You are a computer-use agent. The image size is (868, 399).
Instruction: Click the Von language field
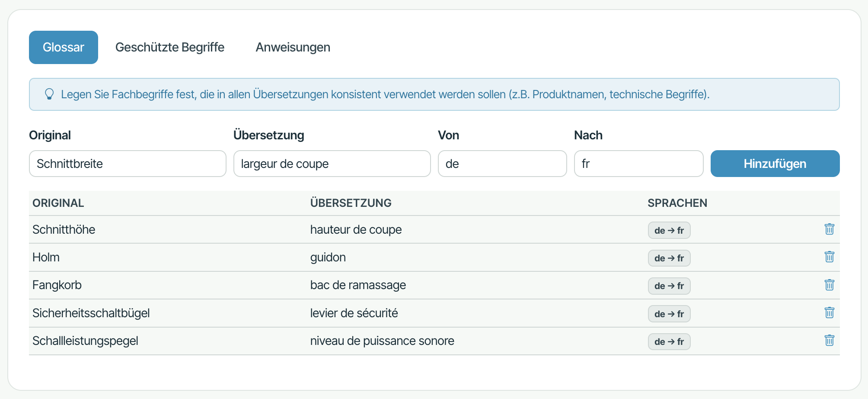(502, 164)
